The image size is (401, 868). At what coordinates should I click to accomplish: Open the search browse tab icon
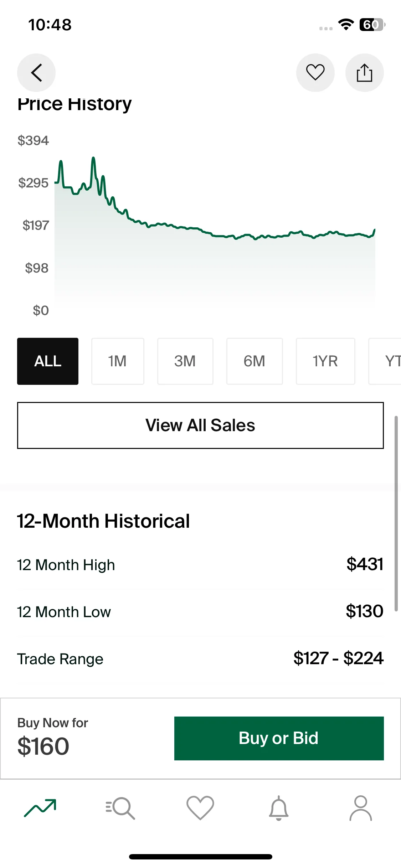[x=120, y=808]
